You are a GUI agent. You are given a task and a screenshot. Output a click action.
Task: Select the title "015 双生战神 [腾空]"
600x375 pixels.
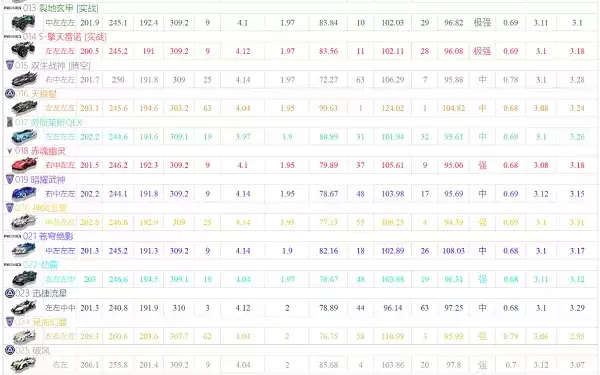(53, 65)
